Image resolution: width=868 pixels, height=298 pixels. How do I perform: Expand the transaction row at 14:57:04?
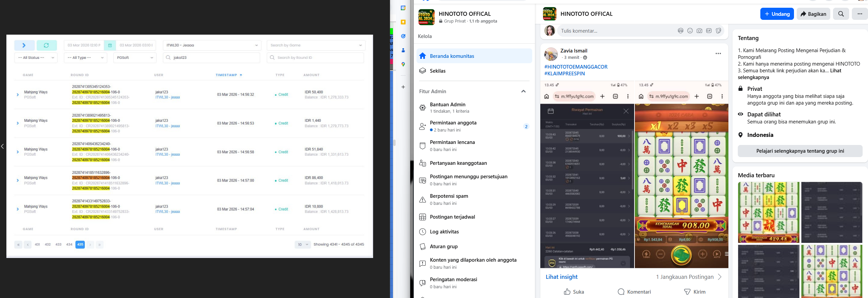pyautogui.click(x=17, y=209)
